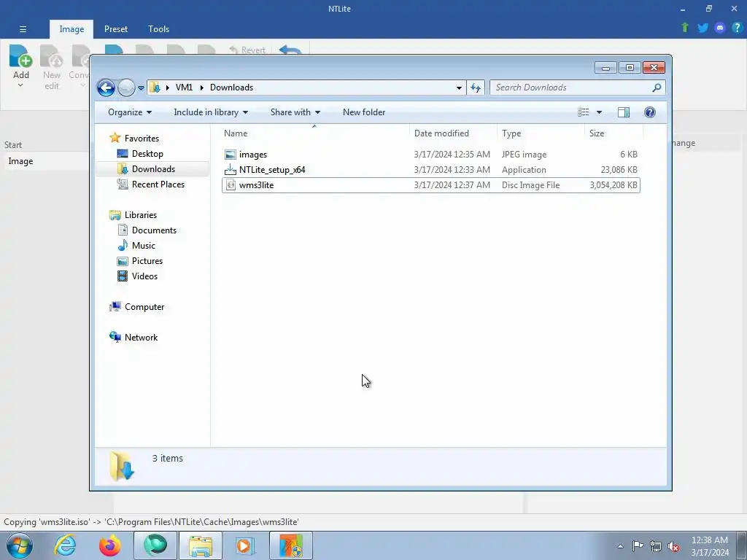
Task: Click the muted volume tray icon
Action: [673, 546]
